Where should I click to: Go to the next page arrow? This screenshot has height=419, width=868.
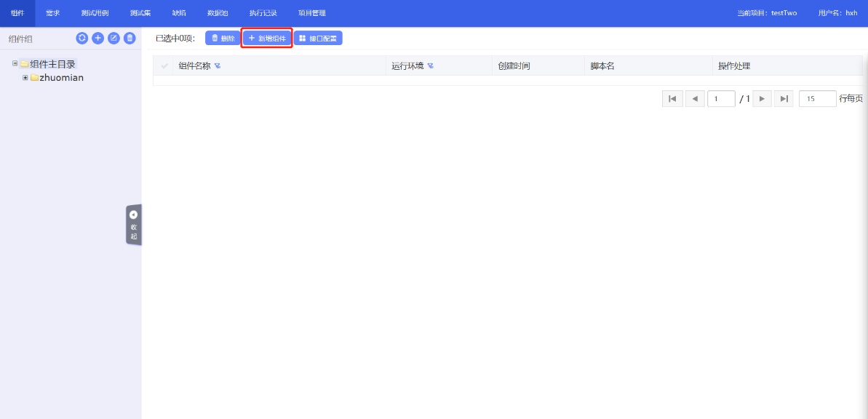762,99
